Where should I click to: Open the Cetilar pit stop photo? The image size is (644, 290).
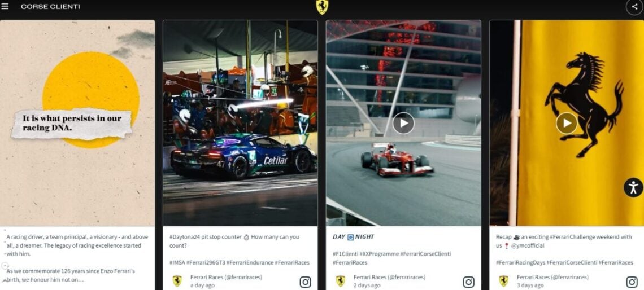point(240,123)
